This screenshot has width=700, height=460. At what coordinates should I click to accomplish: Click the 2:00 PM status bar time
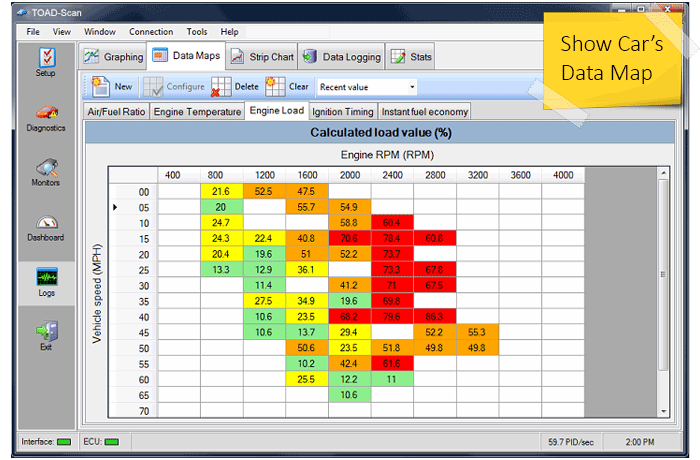coord(640,442)
